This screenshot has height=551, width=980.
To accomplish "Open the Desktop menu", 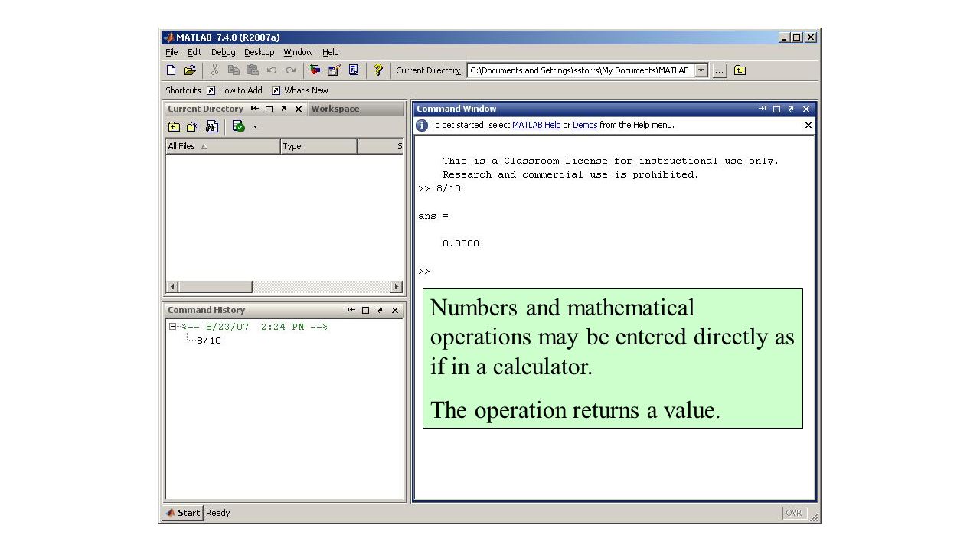I will tap(260, 52).
